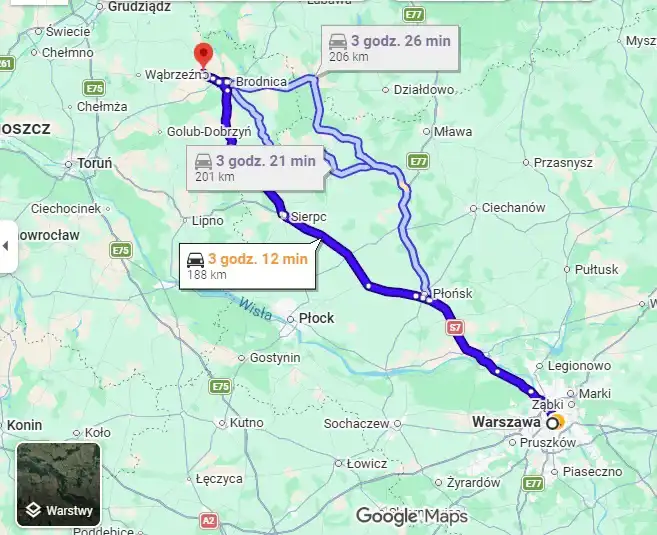Viewport: 657px width, 535px height.
Task: Click the A2 motorway shield icon
Action: [x=209, y=521]
